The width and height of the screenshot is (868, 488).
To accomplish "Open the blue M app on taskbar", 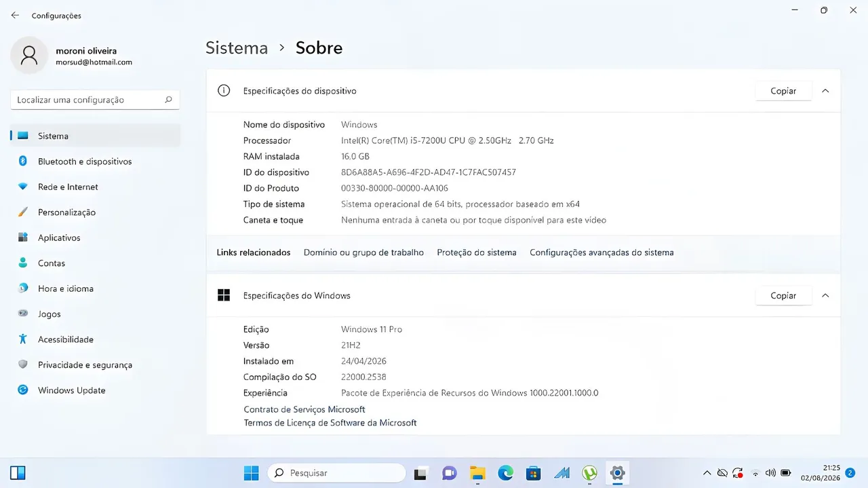I will pos(561,472).
